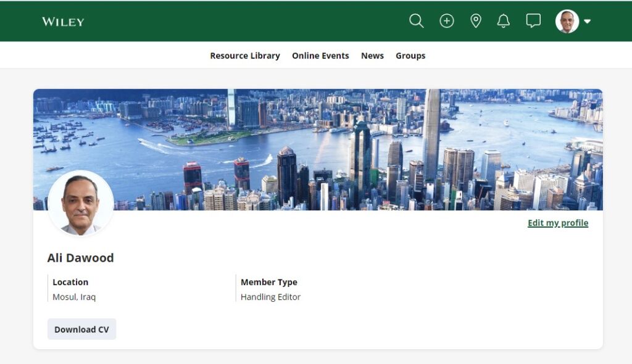
Task: Click the small avatar in top bar
Action: point(567,21)
